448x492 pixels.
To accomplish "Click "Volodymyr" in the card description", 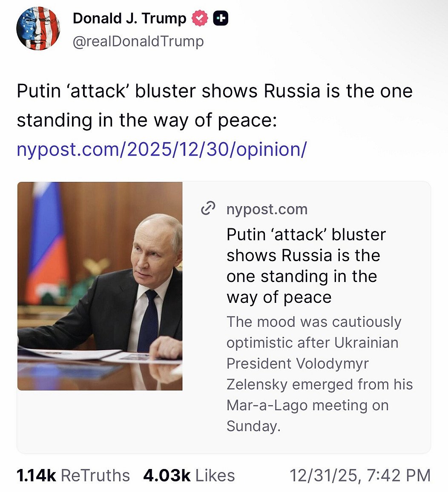I will click(x=328, y=363).
